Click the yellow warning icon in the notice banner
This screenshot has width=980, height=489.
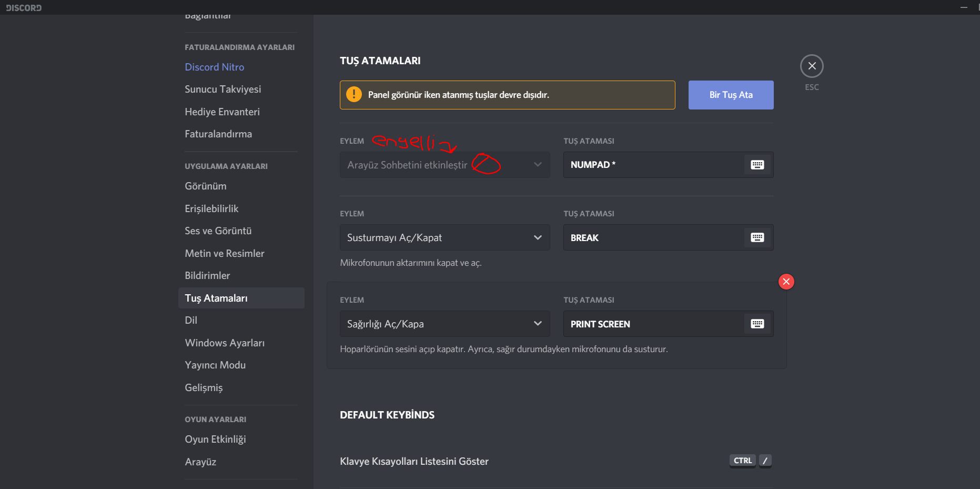point(354,95)
